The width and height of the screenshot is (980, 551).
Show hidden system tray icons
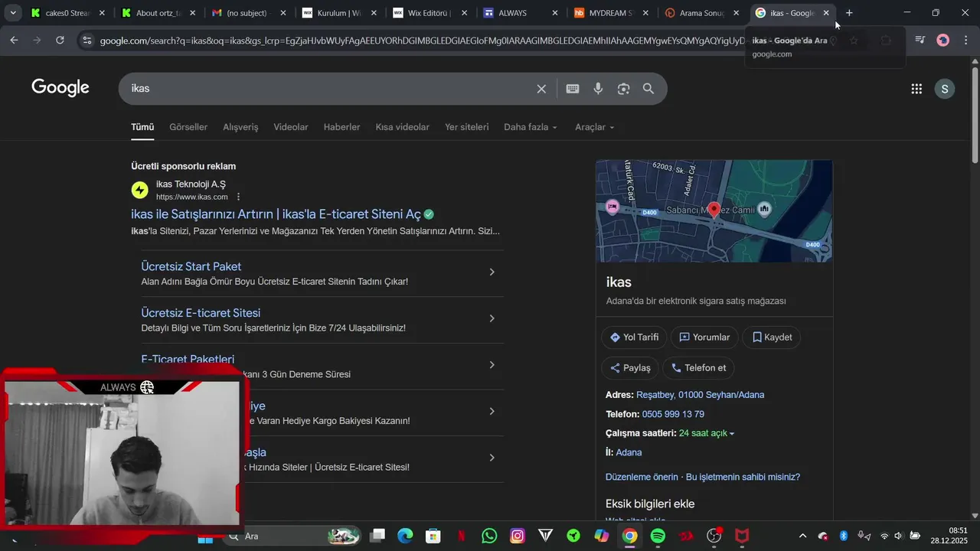802,536
